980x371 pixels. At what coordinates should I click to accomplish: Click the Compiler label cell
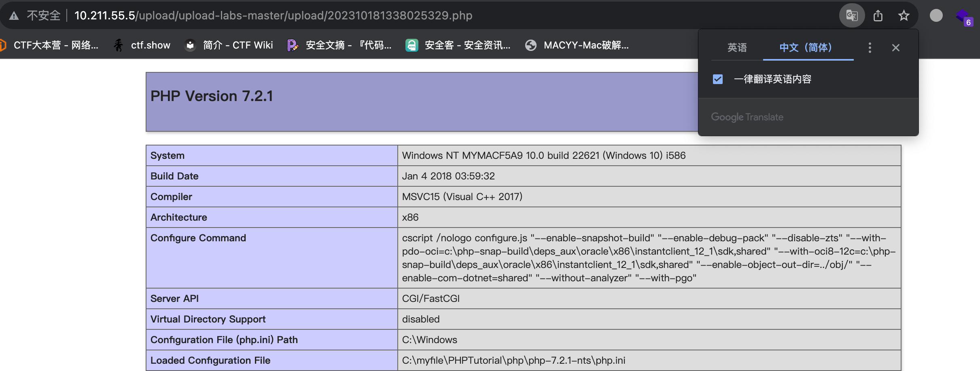click(272, 197)
